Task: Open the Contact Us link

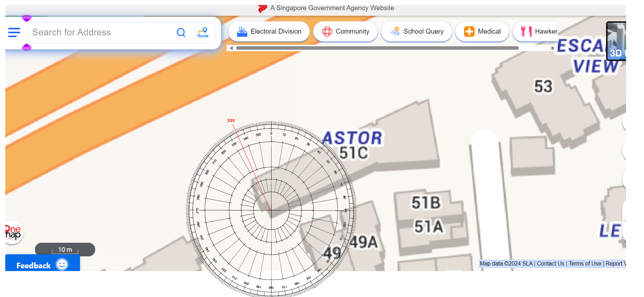Action: coord(550,263)
